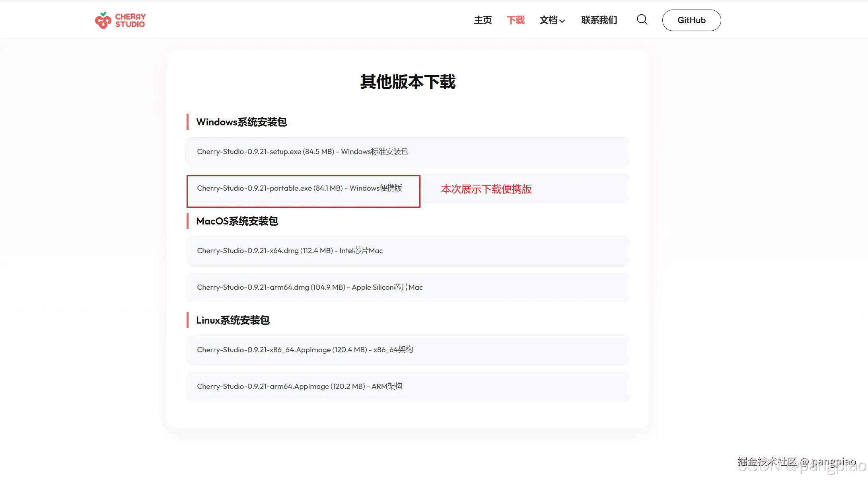The image size is (868, 480).
Task: Open the 联系我们 page
Action: pyautogui.click(x=599, y=20)
